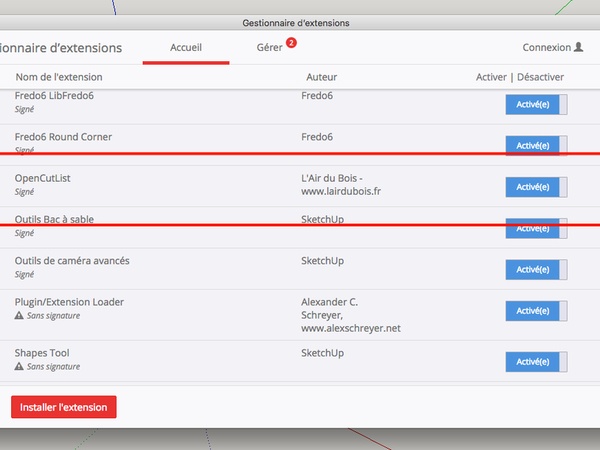
Task: Click Fredo6 author of Round Corner
Action: coord(317,137)
